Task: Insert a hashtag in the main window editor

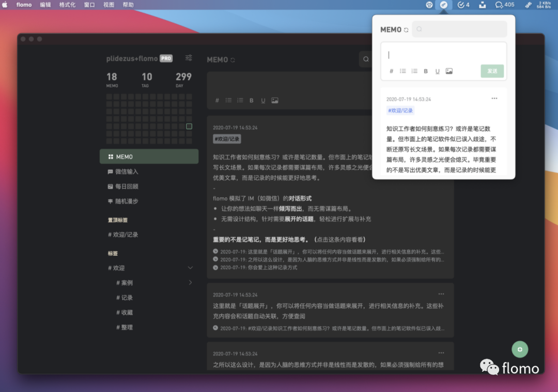Action: tap(217, 100)
